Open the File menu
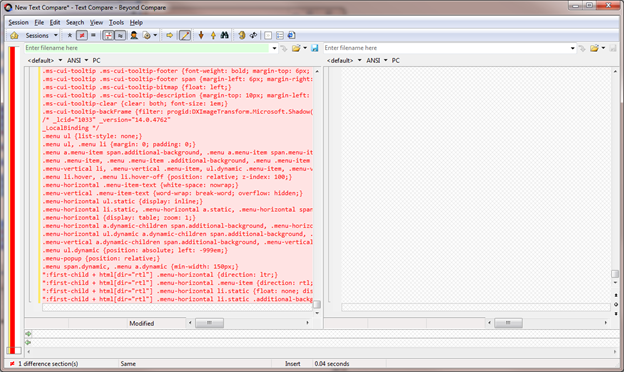 coord(39,22)
